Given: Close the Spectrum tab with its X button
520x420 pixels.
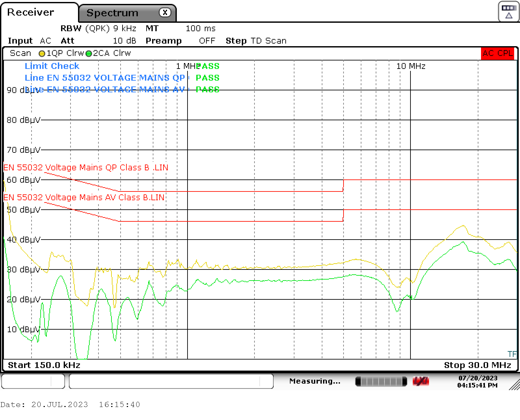Looking at the screenshot, I should (165, 12).
